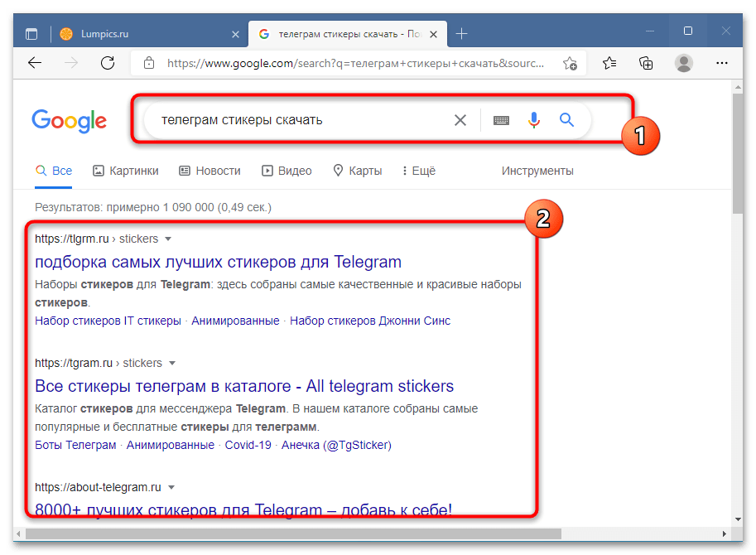Image resolution: width=756 pixels, height=555 pixels.
Task: Clear the search box with the X icon
Action: (x=460, y=120)
